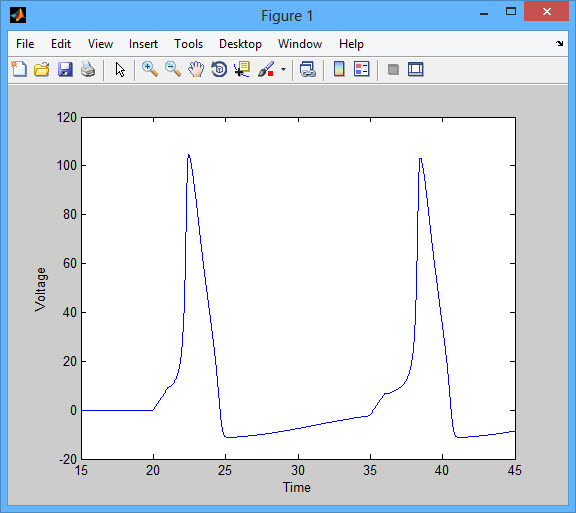Viewport: 576px width, 513px height.
Task: Expand the Brush color dropdown arrow
Action: pyautogui.click(x=283, y=69)
